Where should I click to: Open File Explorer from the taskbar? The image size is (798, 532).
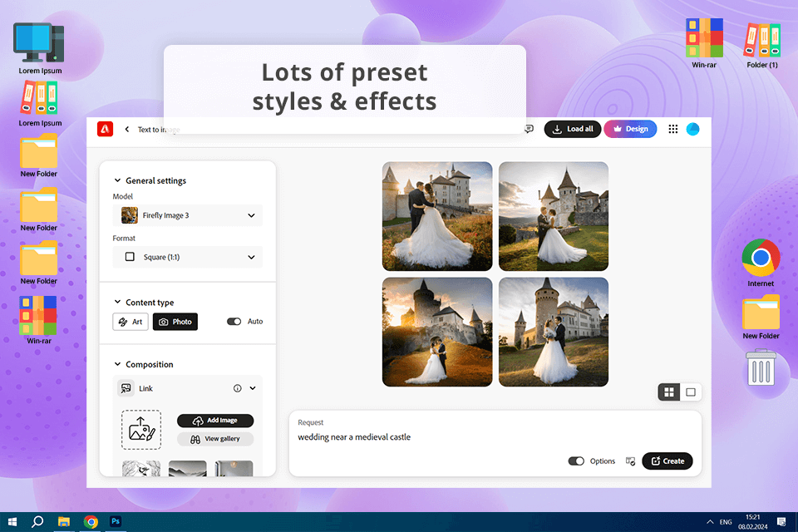coord(64,522)
